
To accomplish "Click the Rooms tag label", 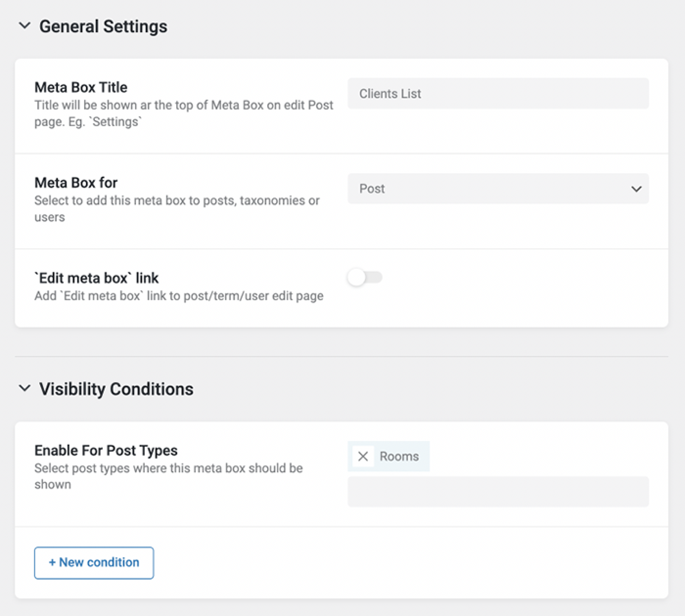I will point(399,457).
